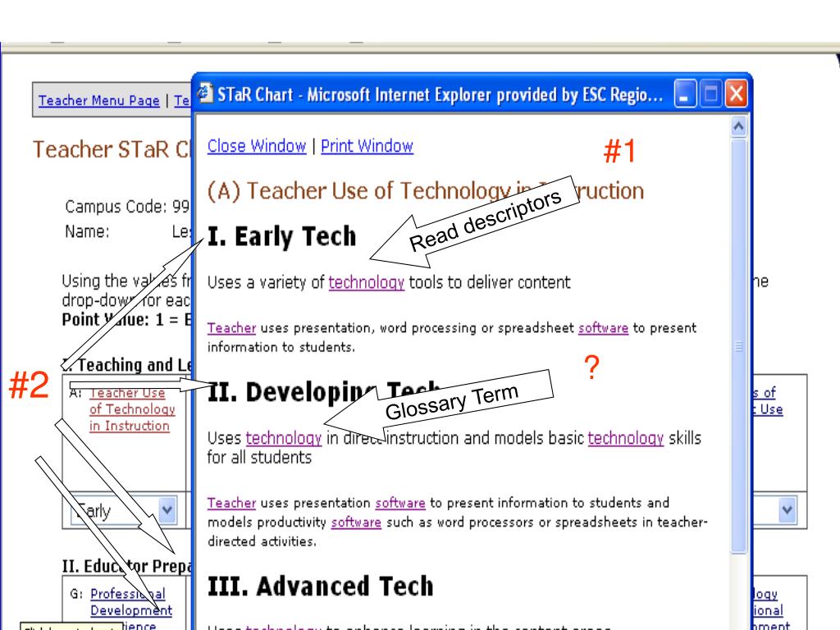Open technology glossary link under Early Tech
The width and height of the screenshot is (840, 630).
(x=367, y=282)
